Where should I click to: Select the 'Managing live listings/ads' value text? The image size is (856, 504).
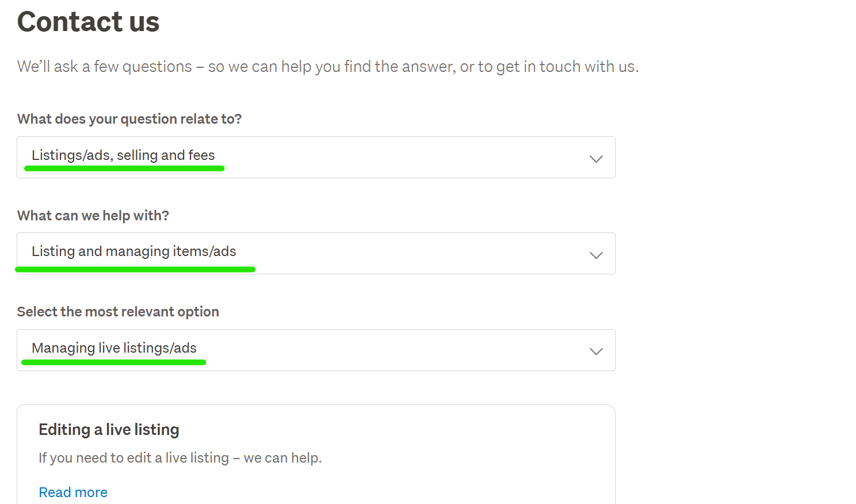[114, 348]
